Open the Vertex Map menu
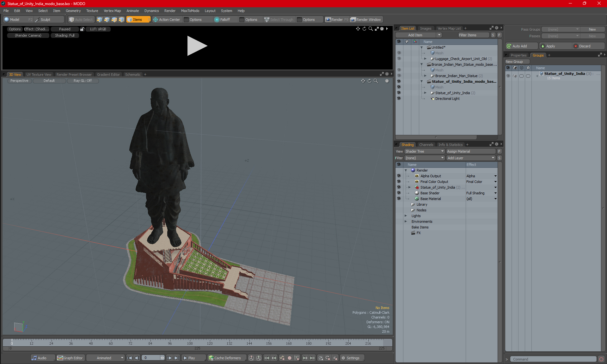Screen dimensions: 607x364 (112, 11)
